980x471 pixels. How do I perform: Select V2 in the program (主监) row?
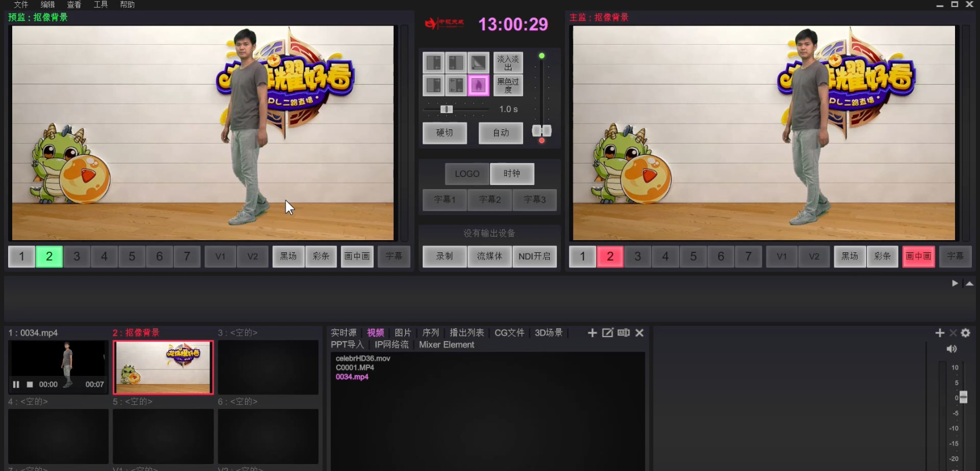[814, 256]
